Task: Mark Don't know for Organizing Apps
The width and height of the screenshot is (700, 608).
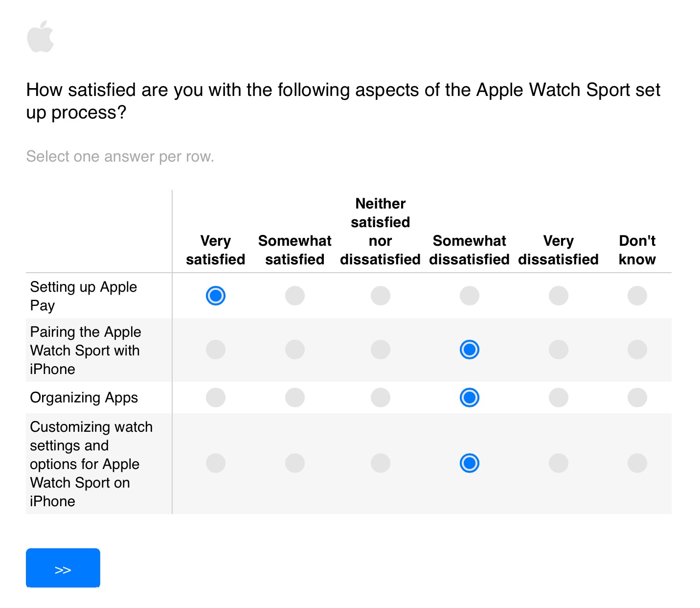Action: click(637, 398)
